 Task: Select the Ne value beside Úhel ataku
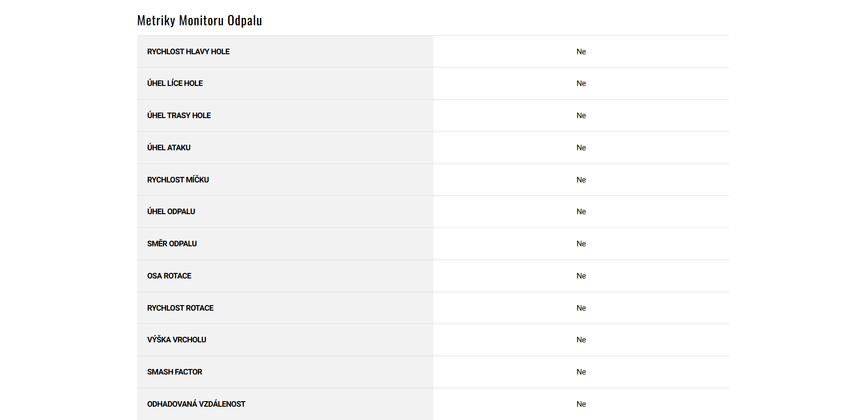581,148
